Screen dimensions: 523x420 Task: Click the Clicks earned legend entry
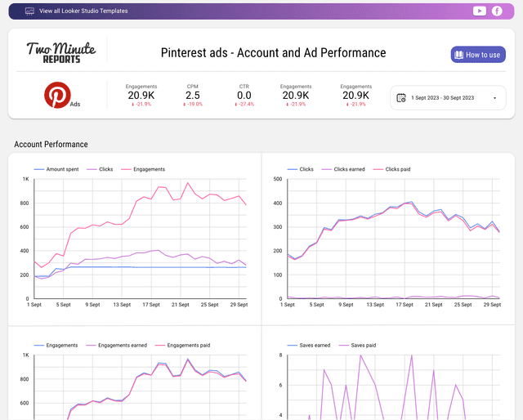343,169
